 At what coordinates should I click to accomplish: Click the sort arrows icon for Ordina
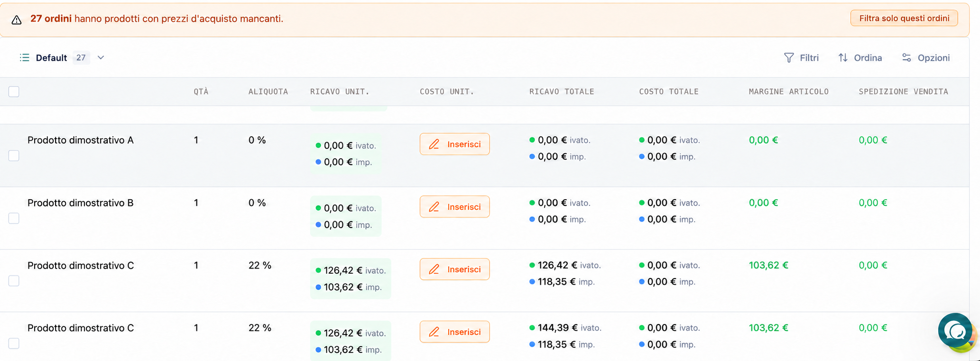pyautogui.click(x=843, y=58)
